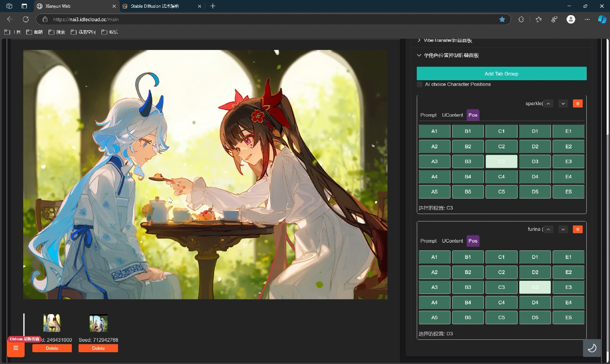The width and height of the screenshot is (610, 364).
Task: Click the main generated tea party image
Action: tap(205, 175)
